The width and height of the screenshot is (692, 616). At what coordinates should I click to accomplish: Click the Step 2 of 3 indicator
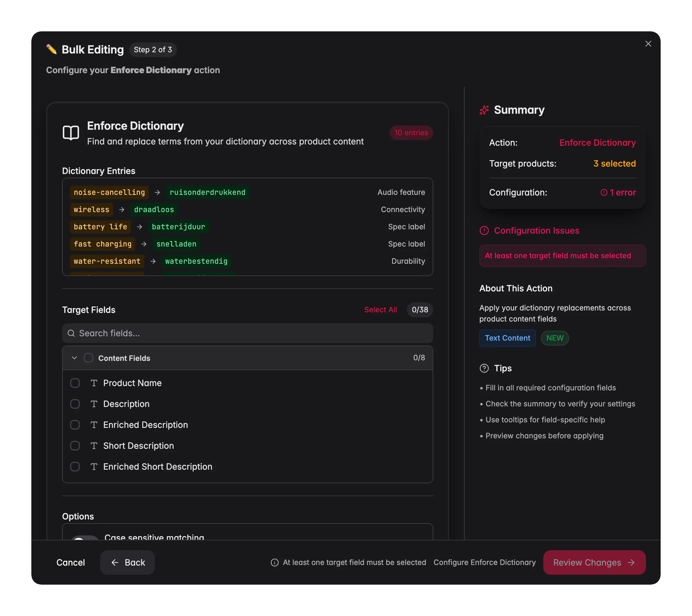153,50
